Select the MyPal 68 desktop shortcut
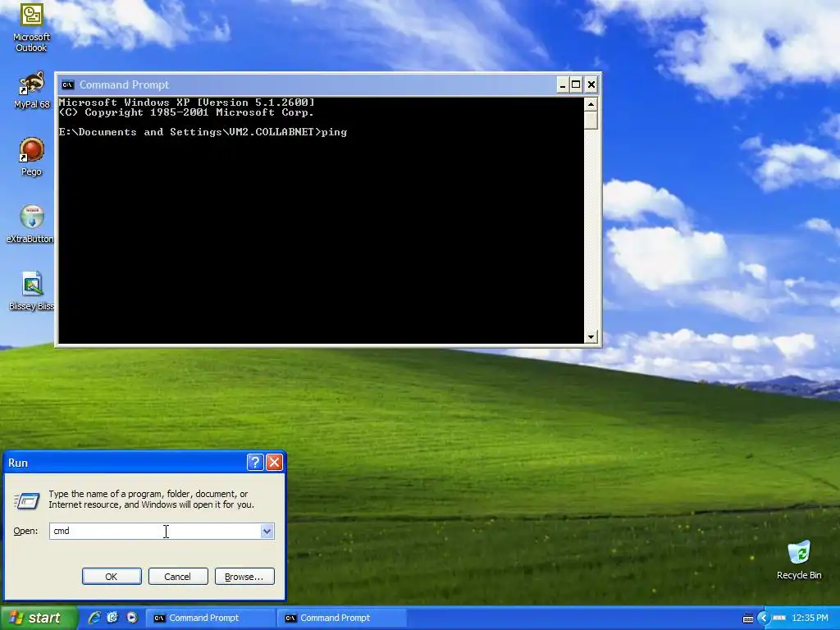This screenshot has height=630, width=840. click(32, 90)
